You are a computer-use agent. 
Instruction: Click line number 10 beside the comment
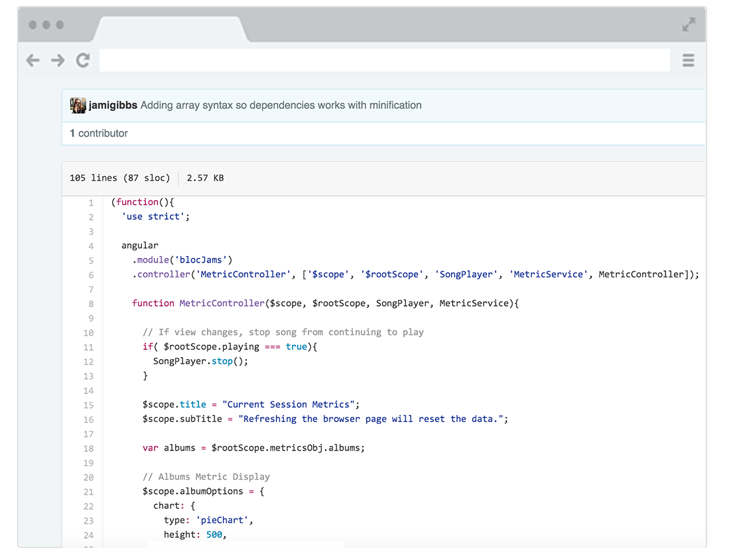(88, 332)
